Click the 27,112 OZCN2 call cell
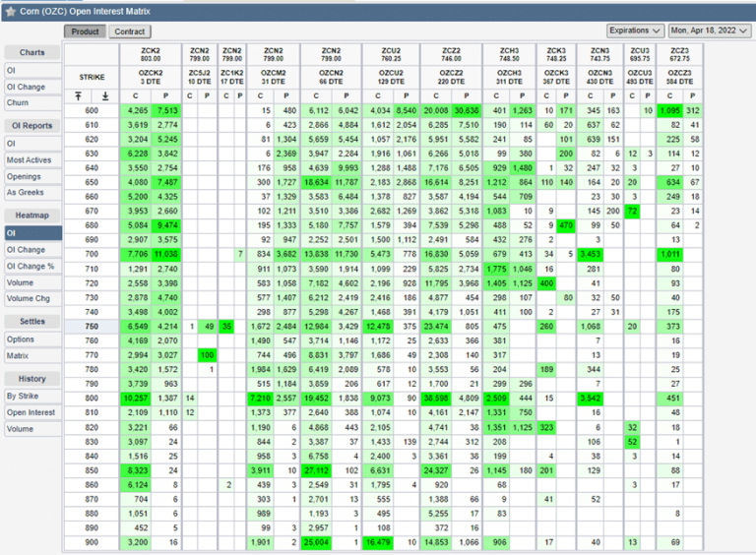Image resolution: width=756 pixels, height=555 pixels. tap(316, 470)
